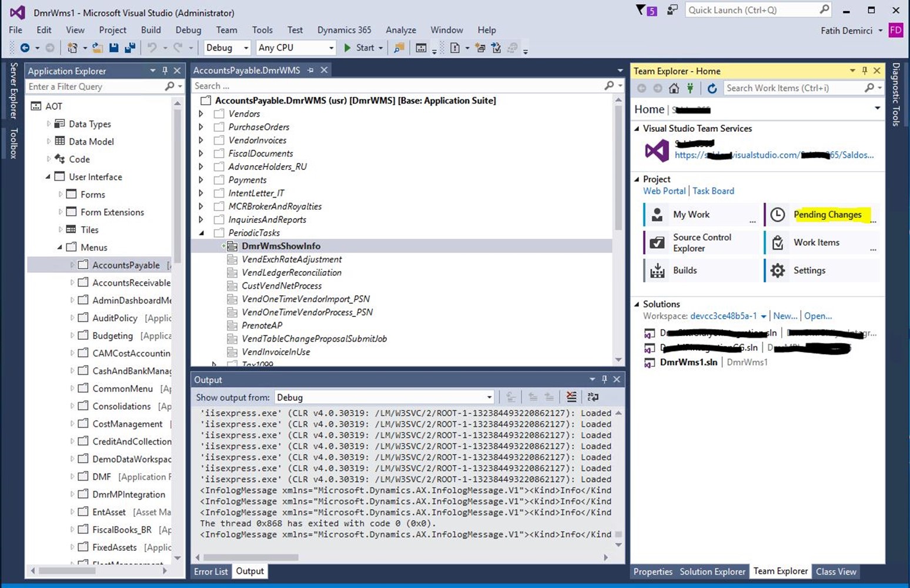Open the Task Board link
This screenshot has height=588, width=910.
click(x=713, y=191)
